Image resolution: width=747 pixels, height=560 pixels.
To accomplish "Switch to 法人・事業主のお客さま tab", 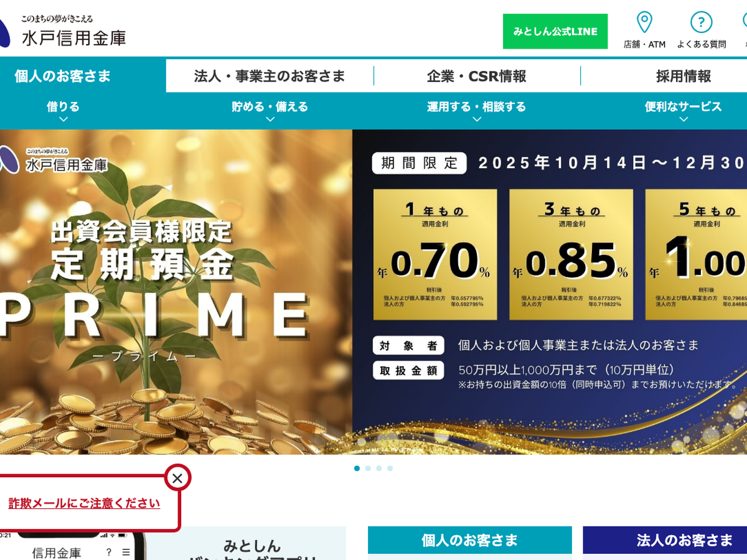I will pyautogui.click(x=270, y=76).
